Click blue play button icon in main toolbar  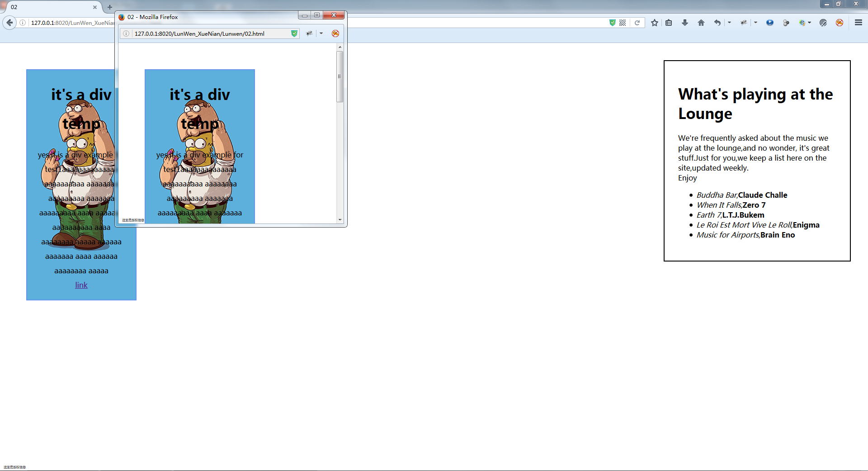[x=770, y=23]
